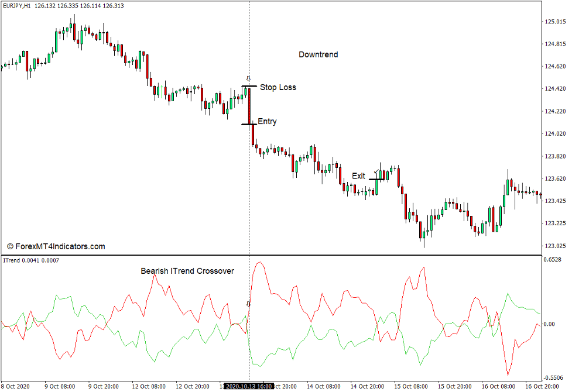Image resolution: width=572 pixels, height=392 pixels.
Task: Select the small marker icon on the ITrend crossover line
Action: (x=248, y=302)
